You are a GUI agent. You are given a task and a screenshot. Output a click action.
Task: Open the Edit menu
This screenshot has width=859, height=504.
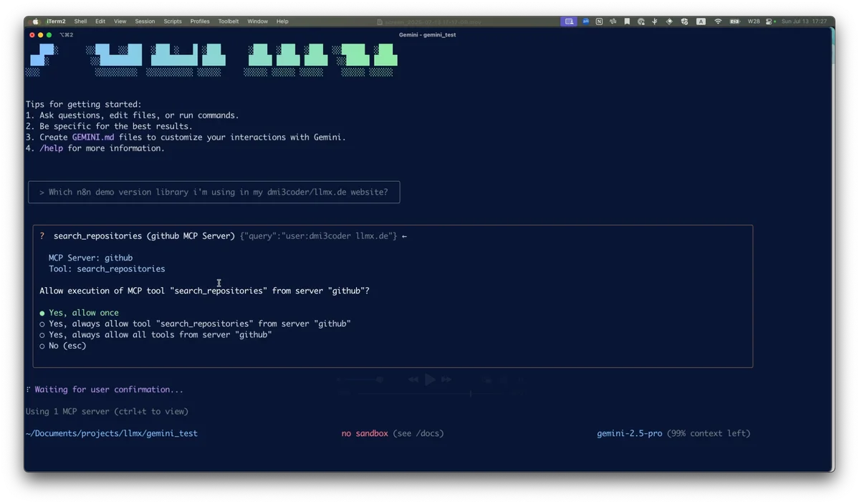click(x=100, y=21)
